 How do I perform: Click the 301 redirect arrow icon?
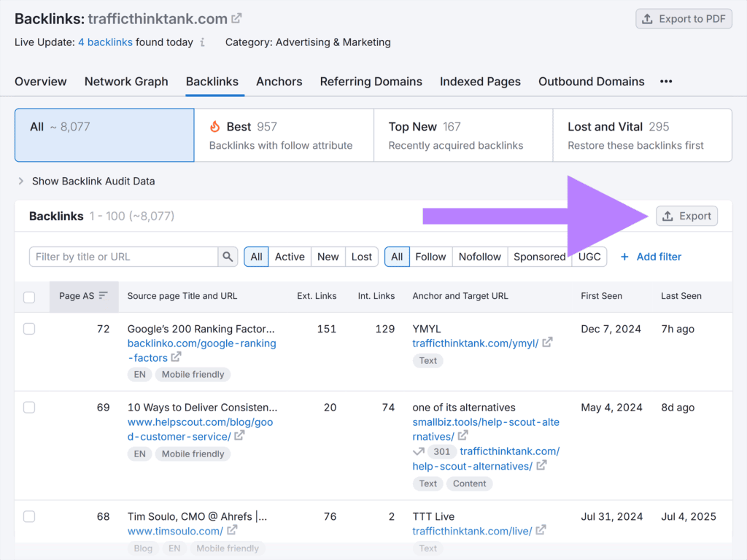pyautogui.click(x=418, y=451)
